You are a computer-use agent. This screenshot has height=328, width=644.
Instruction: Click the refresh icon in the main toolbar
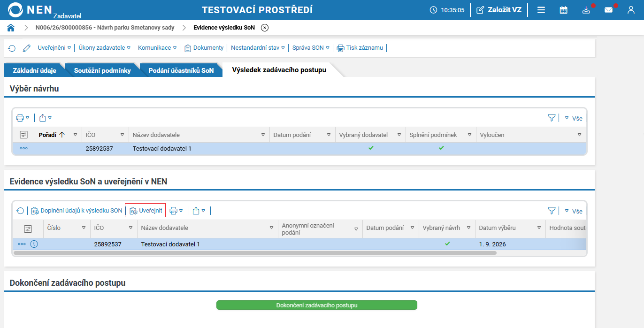pos(12,48)
